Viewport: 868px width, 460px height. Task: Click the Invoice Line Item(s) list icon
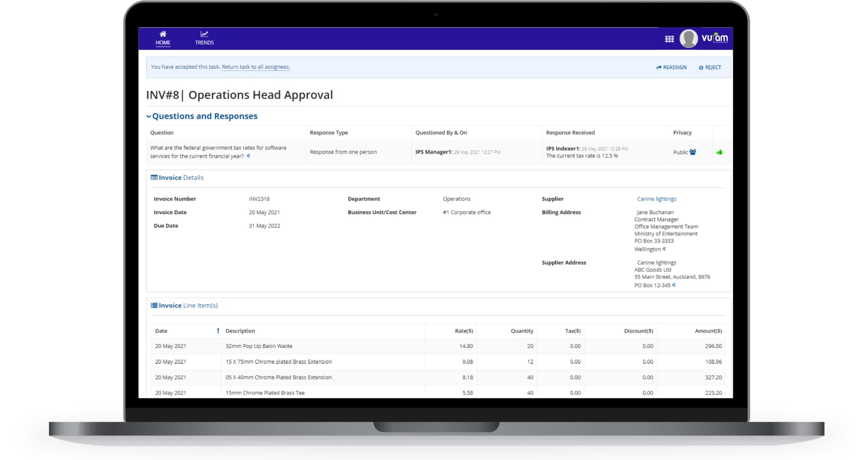click(x=154, y=305)
